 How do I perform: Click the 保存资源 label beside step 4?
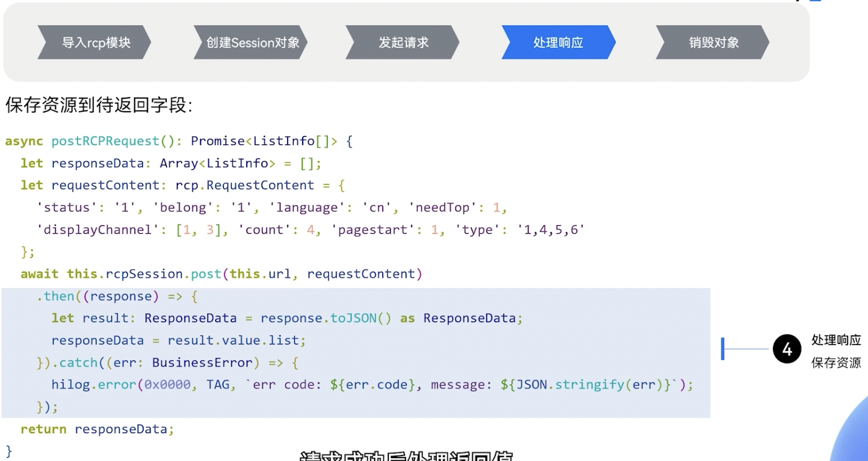[836, 363]
